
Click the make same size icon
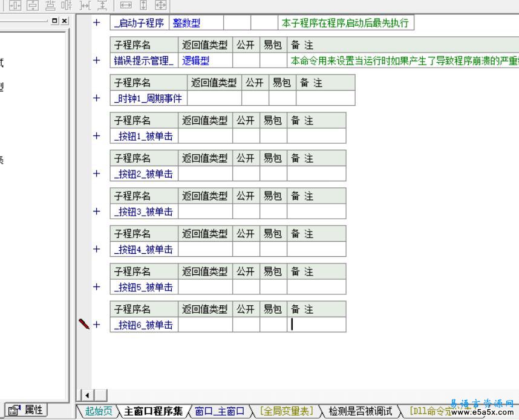click(x=160, y=5)
